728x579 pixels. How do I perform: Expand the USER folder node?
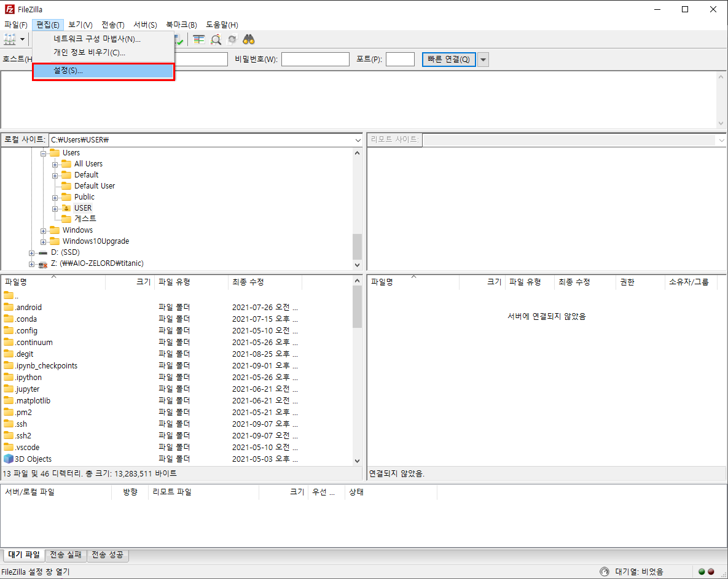pyautogui.click(x=55, y=209)
